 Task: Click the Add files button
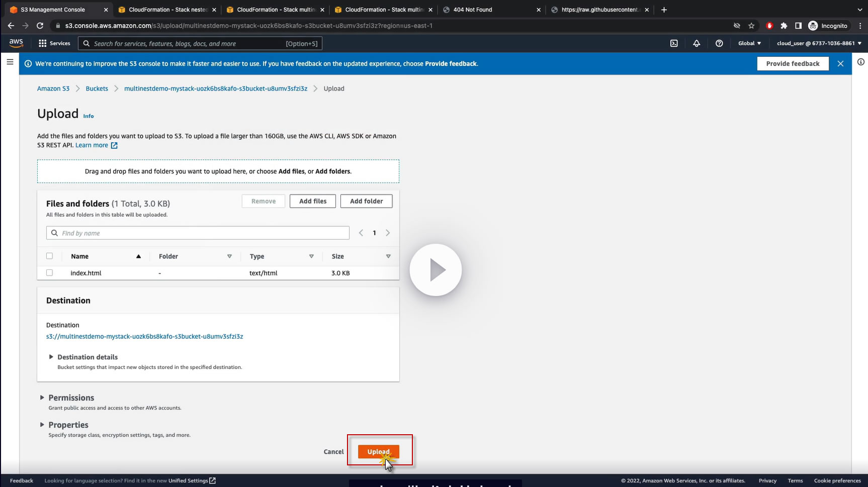coord(313,201)
